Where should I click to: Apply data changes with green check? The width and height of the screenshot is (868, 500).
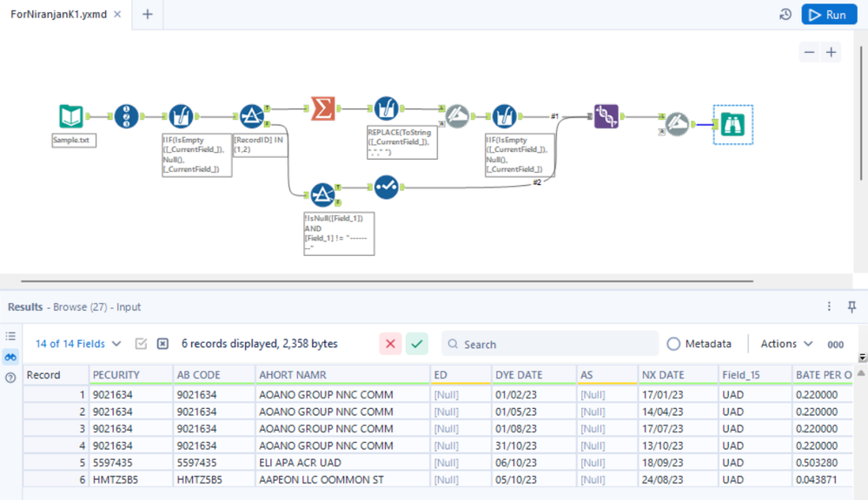(417, 344)
